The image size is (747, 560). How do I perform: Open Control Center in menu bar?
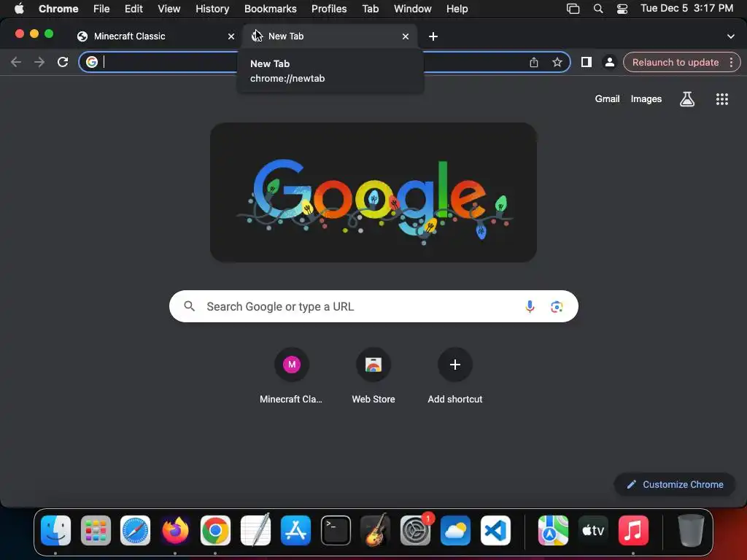[622, 9]
